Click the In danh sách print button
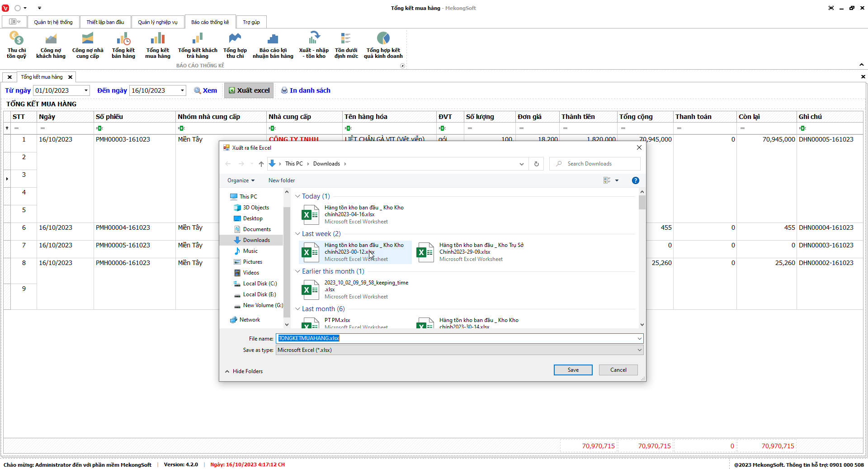Screen dimensions: 868x469 (x=306, y=90)
